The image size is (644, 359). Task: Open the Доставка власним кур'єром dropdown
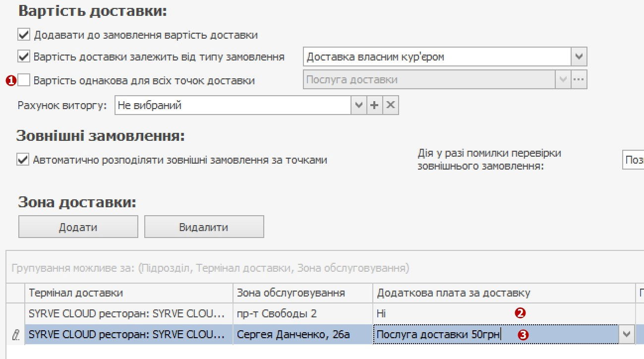(x=579, y=57)
